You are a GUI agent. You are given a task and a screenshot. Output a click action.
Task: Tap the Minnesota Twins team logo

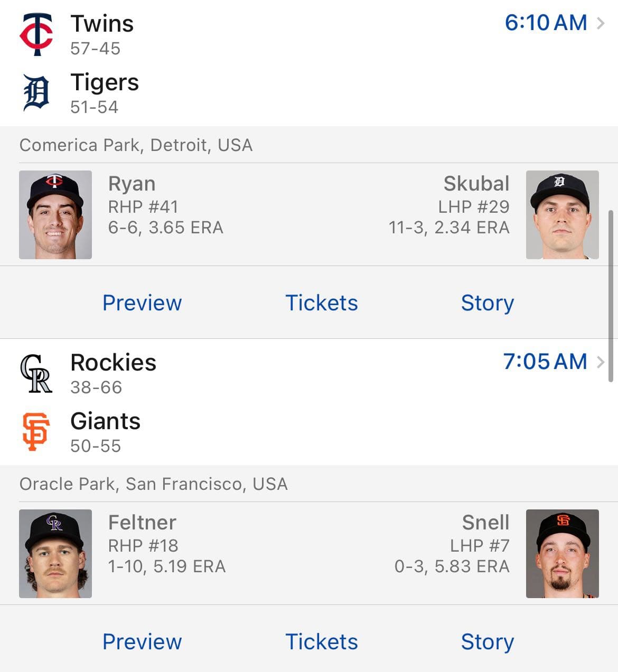(x=36, y=35)
